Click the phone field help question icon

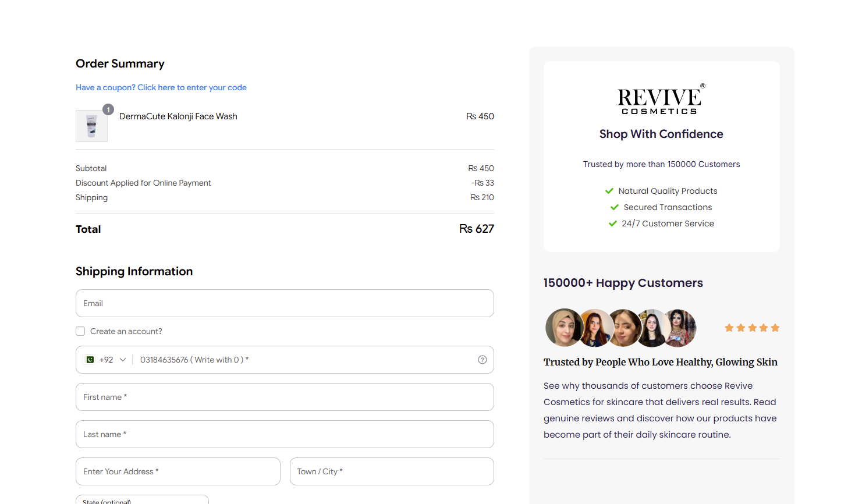(482, 360)
